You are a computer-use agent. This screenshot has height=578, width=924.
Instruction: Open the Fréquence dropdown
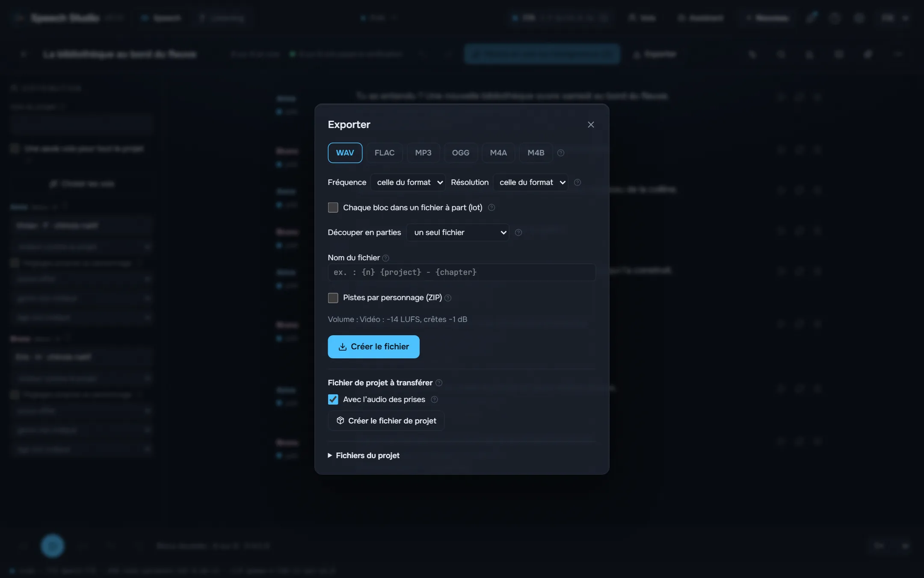point(408,182)
